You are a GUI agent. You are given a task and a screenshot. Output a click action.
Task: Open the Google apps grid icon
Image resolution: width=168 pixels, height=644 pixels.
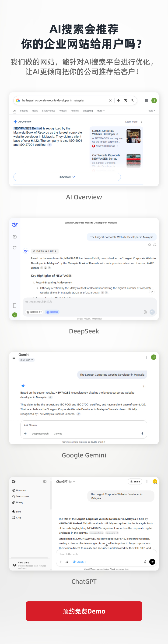[x=147, y=100]
